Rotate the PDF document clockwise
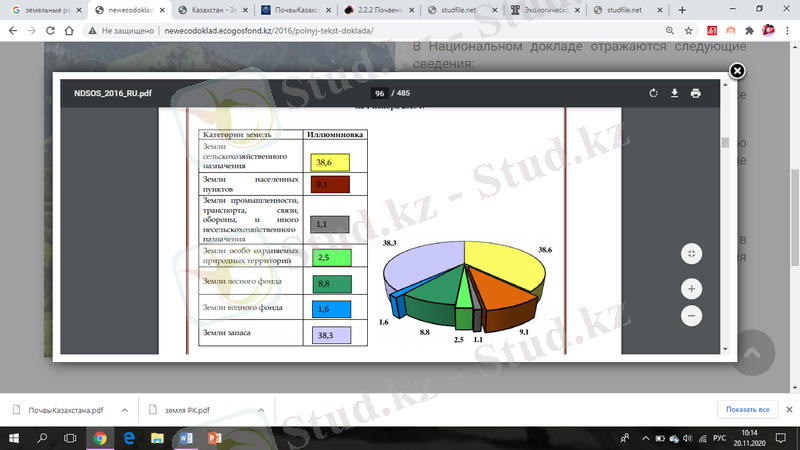This screenshot has width=800, height=450. (x=653, y=93)
